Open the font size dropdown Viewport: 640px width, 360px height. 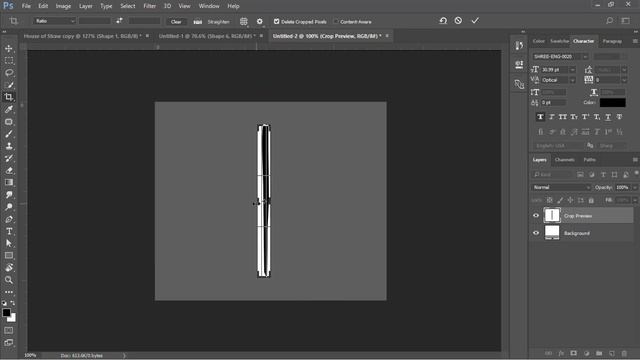(572, 70)
